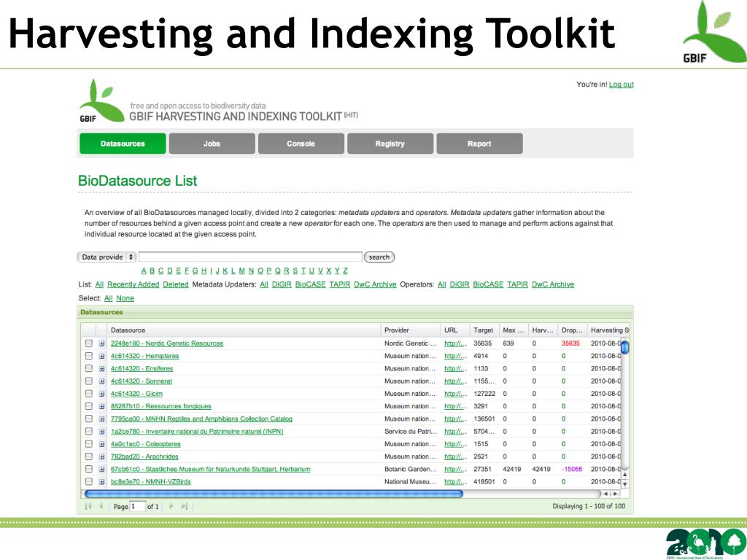The width and height of the screenshot is (747, 560).
Task: Click Select All link
Action: click(108, 298)
